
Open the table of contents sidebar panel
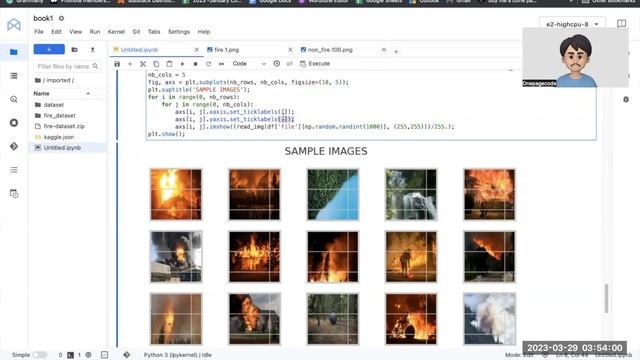(13, 170)
